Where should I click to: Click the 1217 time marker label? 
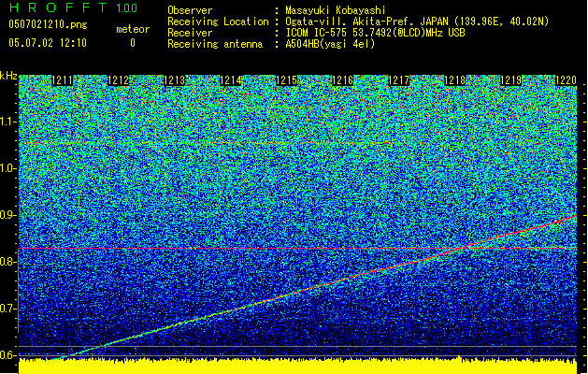pyautogui.click(x=399, y=80)
